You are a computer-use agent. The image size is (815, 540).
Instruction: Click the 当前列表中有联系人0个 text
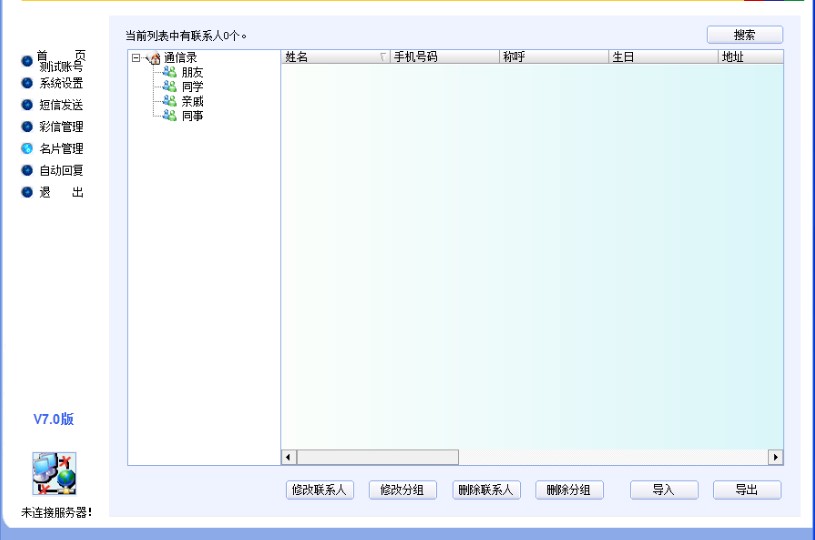click(186, 36)
